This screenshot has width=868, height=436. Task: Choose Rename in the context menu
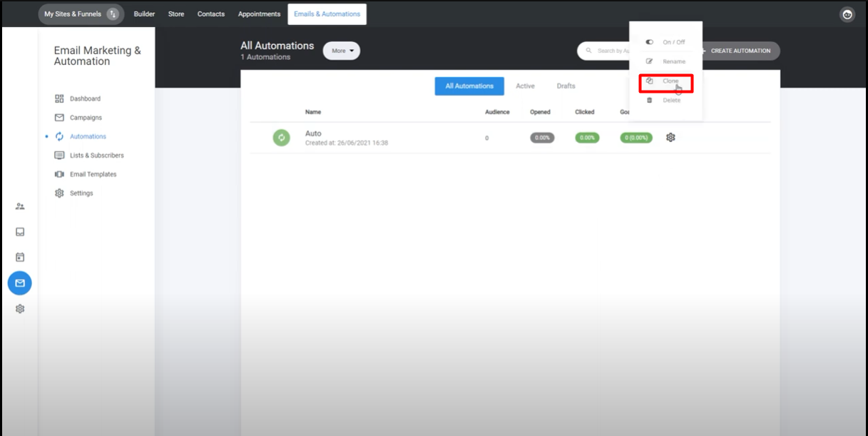click(665, 61)
